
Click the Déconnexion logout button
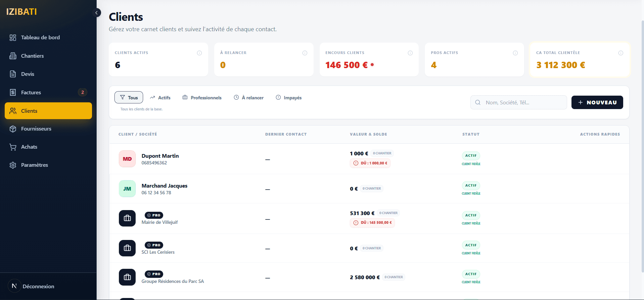coord(38,286)
